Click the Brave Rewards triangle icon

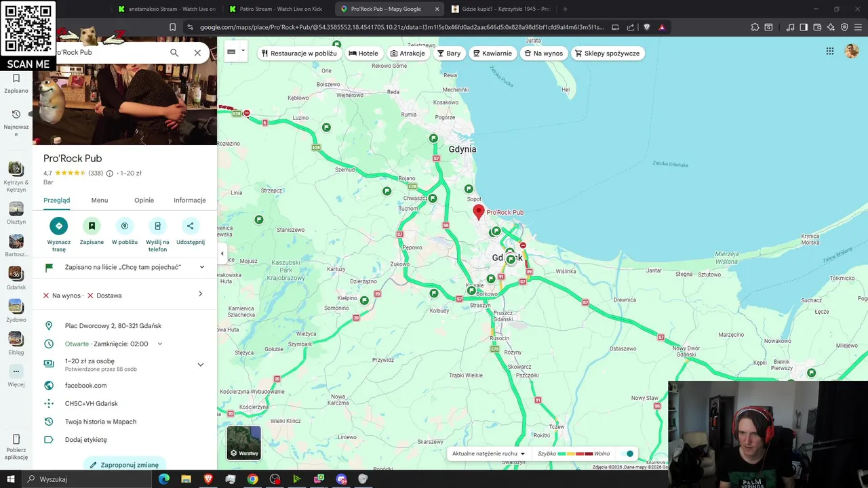662,27
